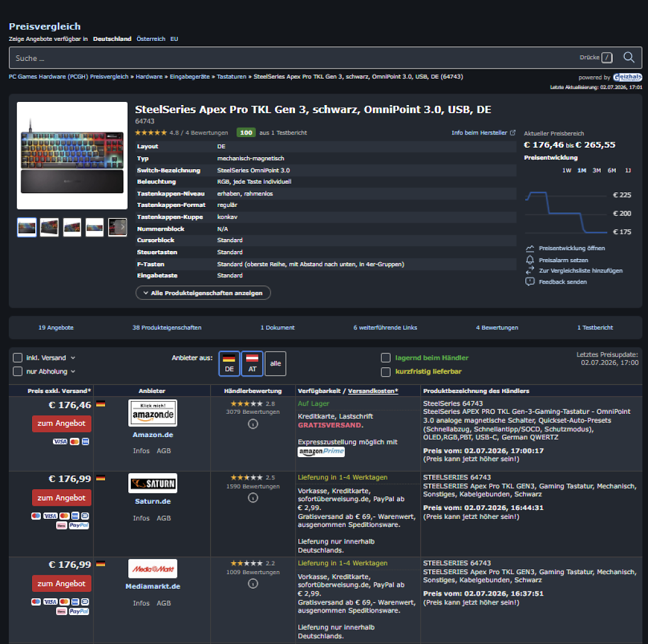
Task: Select 1M price history range
Action: click(x=582, y=170)
